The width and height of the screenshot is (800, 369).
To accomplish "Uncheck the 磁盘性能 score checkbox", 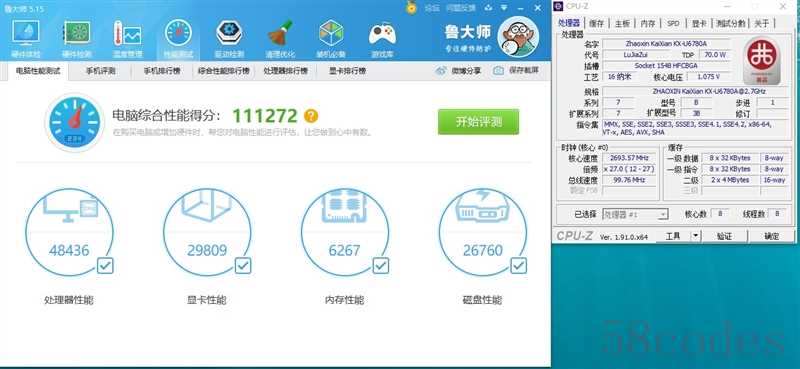I will tap(519, 265).
